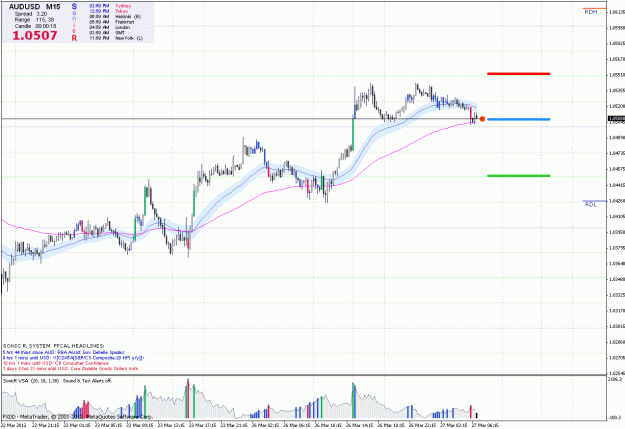The height and width of the screenshot is (429, 625).
Task: Click the green horizontal support level line
Action: (x=519, y=176)
